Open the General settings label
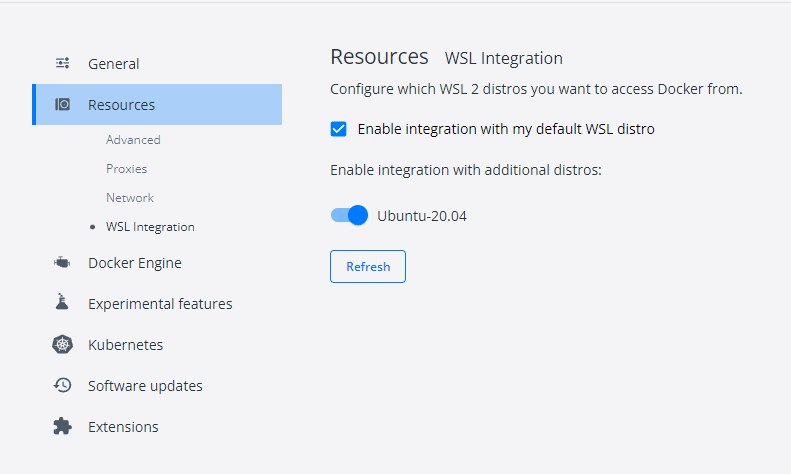The height and width of the screenshot is (474, 791). tap(114, 64)
